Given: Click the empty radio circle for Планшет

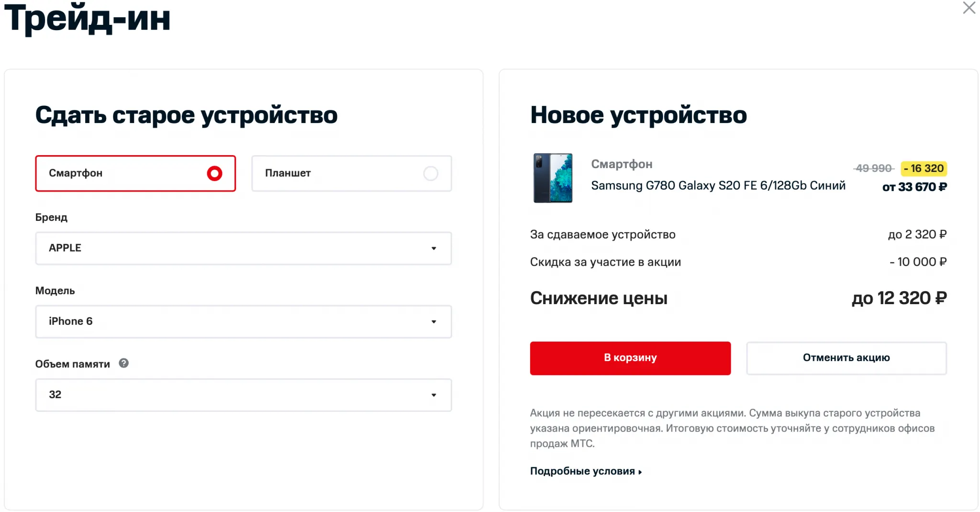Looking at the screenshot, I should pos(431,173).
